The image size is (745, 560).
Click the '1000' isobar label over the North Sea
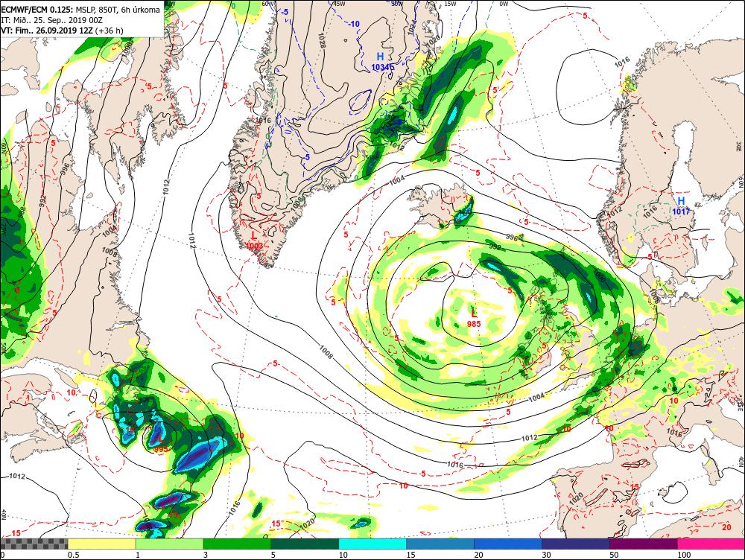tap(599, 276)
